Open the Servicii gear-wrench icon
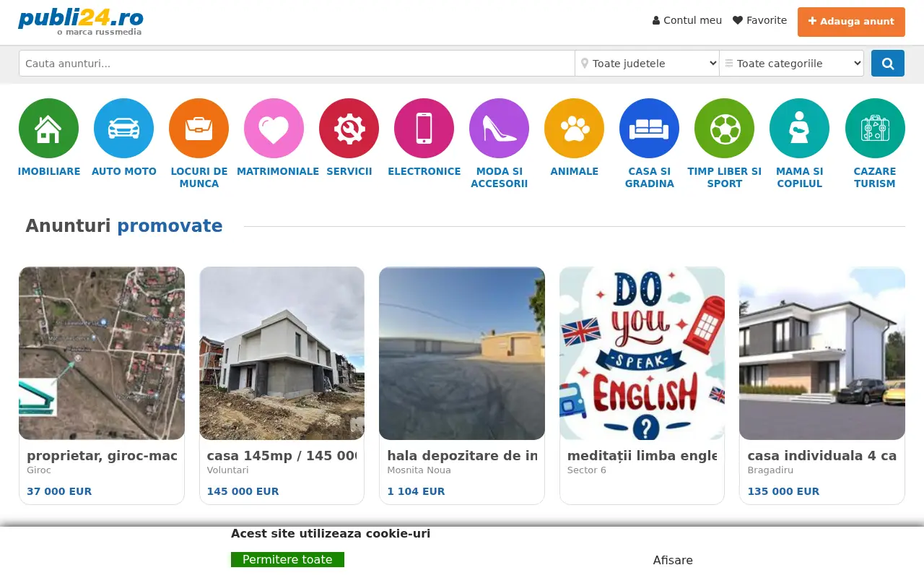924x578 pixels. click(x=349, y=129)
